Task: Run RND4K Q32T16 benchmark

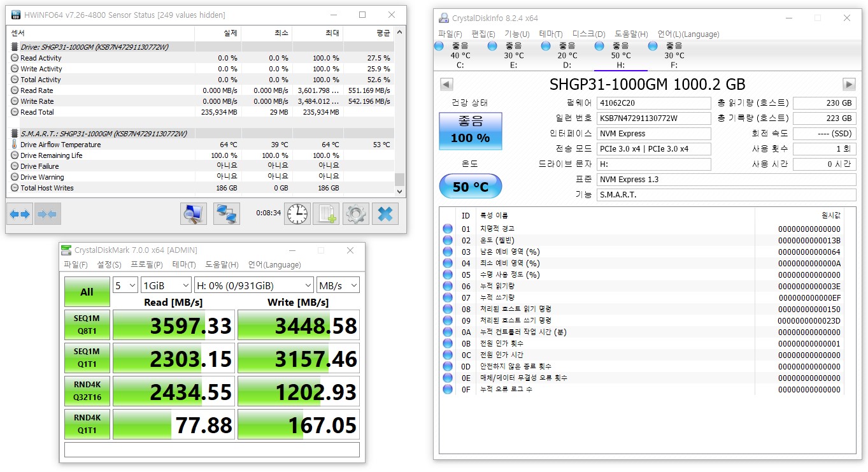Action: [87, 391]
